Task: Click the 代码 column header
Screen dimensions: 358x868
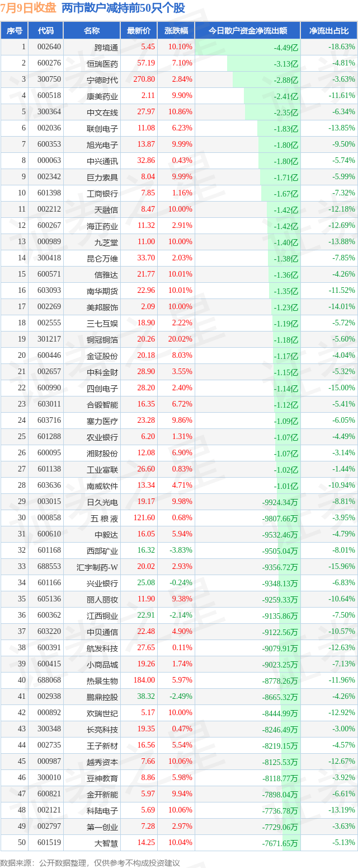Action: (46, 31)
